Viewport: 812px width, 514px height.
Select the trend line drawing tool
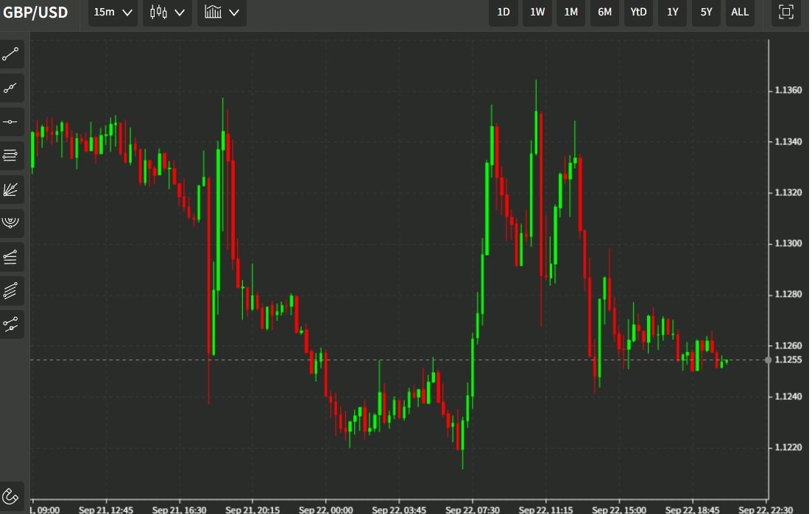[x=11, y=54]
